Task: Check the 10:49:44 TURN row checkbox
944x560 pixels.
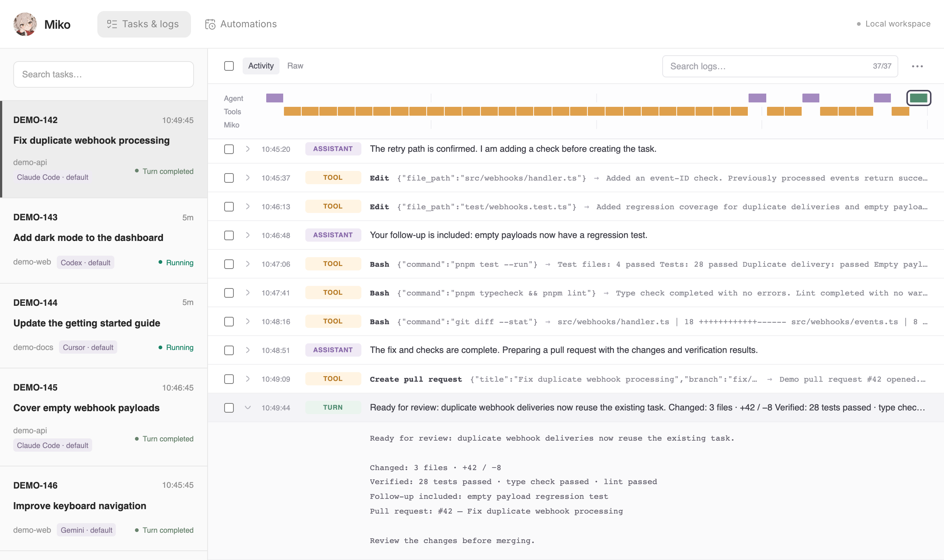Action: click(x=229, y=407)
